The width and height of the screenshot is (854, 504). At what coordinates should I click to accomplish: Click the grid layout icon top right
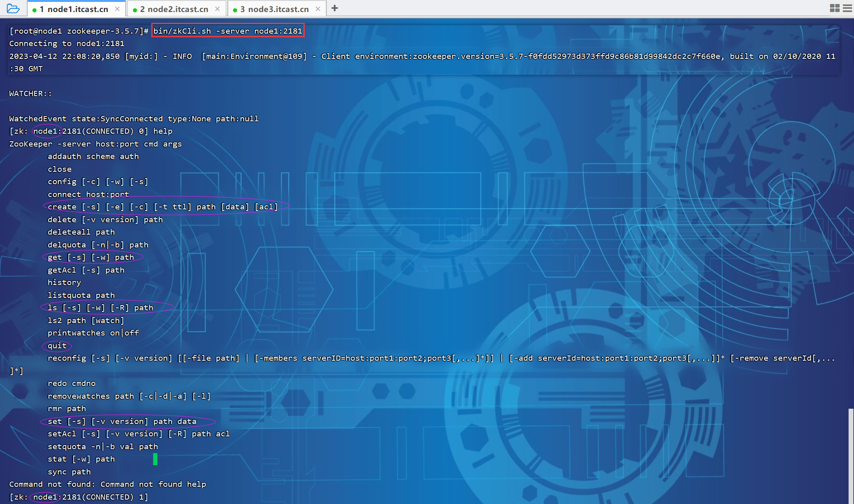(835, 8)
